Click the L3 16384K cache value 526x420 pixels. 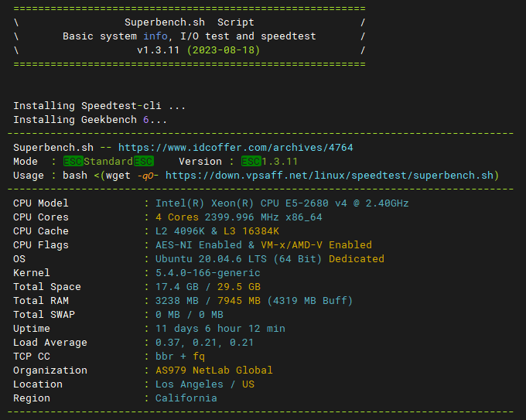pos(254,231)
